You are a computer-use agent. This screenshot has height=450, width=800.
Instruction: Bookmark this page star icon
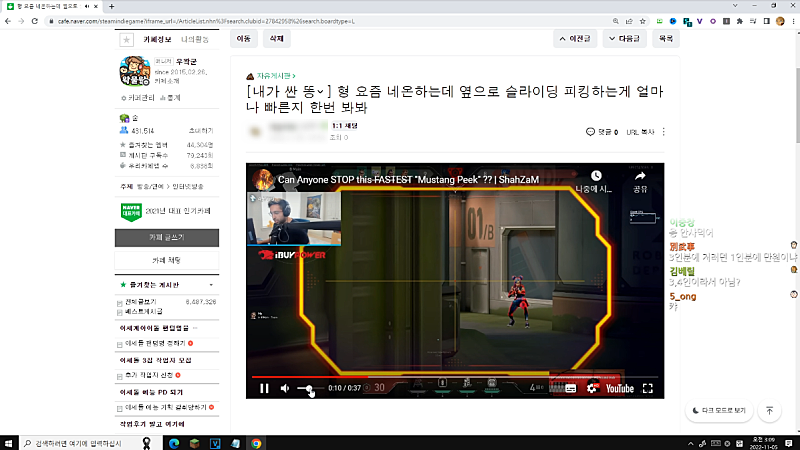(642, 21)
